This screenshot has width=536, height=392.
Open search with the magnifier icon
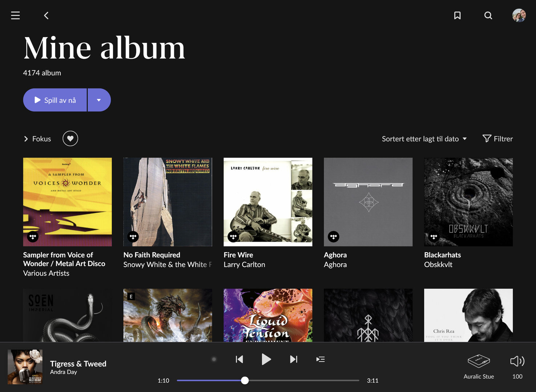click(x=488, y=15)
